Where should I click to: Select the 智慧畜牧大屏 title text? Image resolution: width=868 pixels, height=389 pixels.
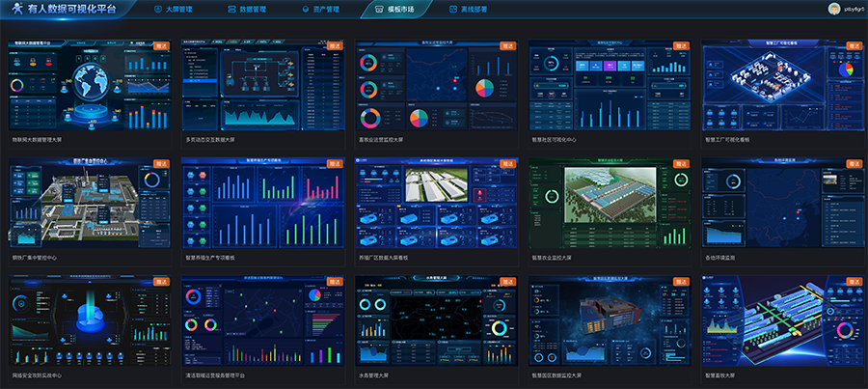click(x=719, y=375)
